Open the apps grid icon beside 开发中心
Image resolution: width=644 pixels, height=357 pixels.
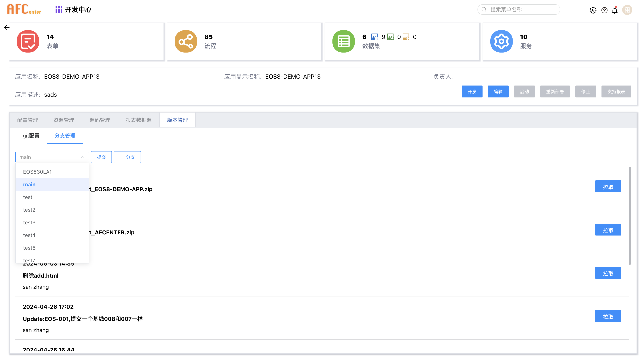(59, 10)
